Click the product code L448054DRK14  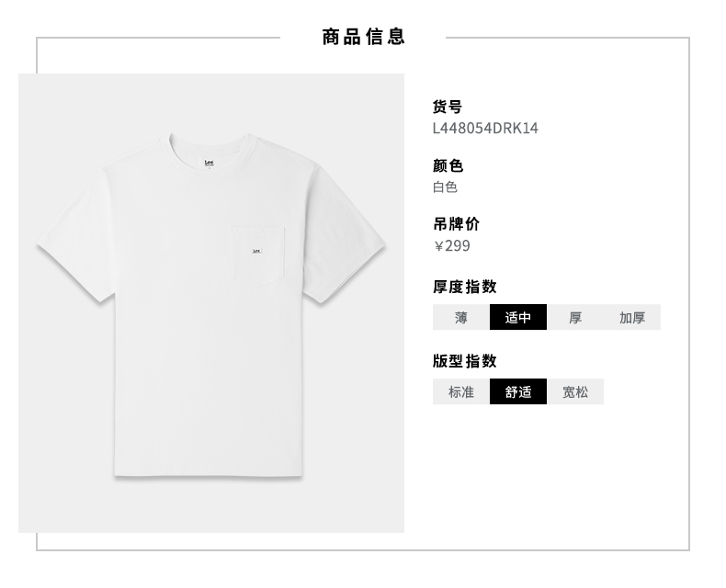point(485,129)
